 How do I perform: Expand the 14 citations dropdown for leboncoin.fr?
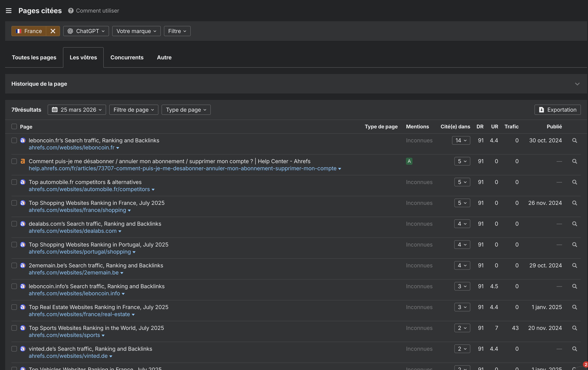(461, 141)
